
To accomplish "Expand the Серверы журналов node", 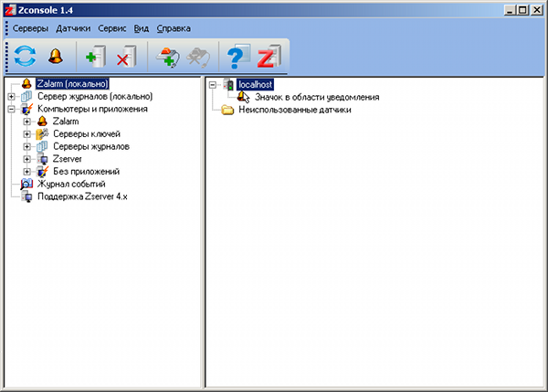I will [x=26, y=146].
